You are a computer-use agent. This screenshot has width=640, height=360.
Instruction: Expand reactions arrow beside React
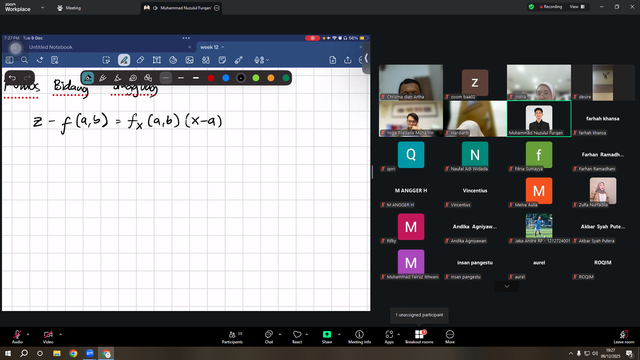point(307,334)
